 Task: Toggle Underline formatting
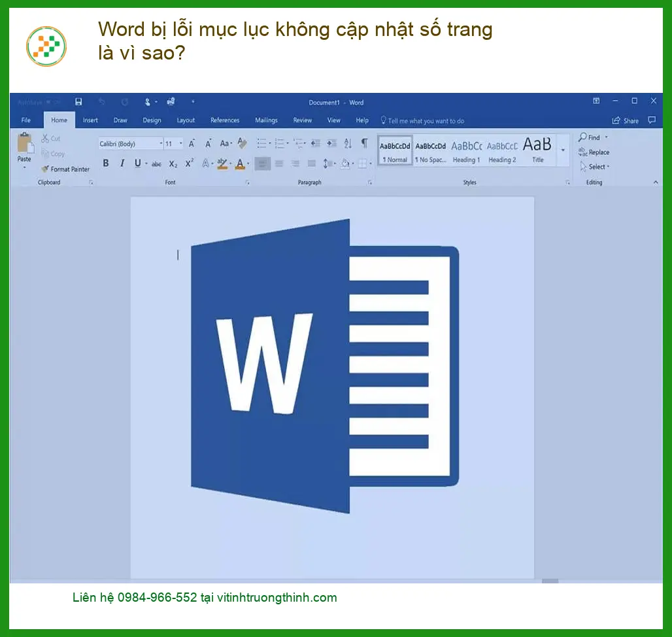(137, 164)
